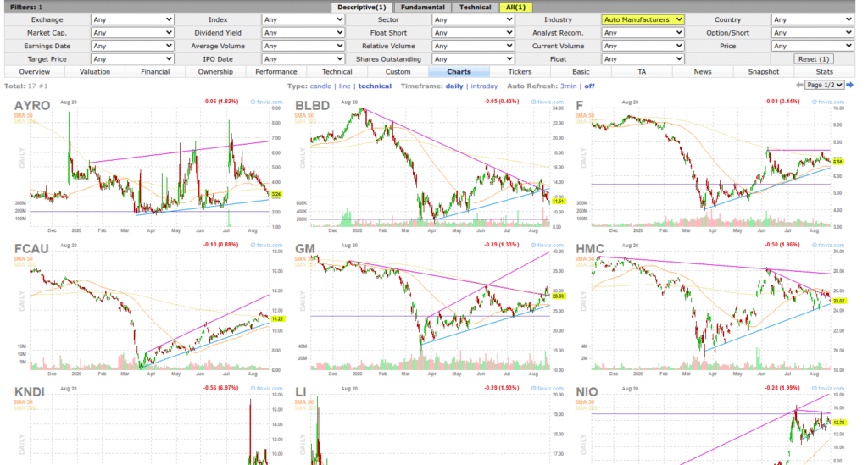Viewport: 868px width, 465px height.
Task: Open the News view tab
Action: pyautogui.click(x=703, y=72)
